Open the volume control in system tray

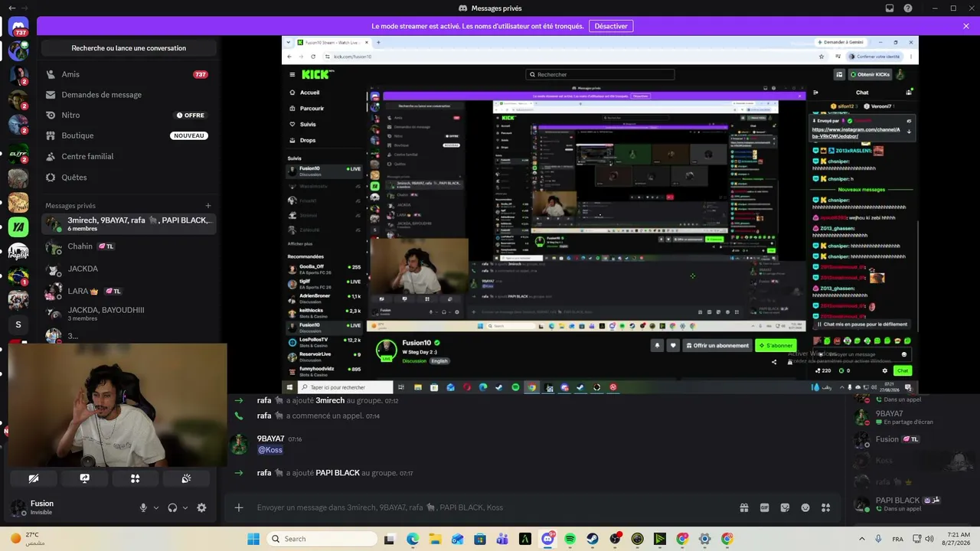point(929,539)
